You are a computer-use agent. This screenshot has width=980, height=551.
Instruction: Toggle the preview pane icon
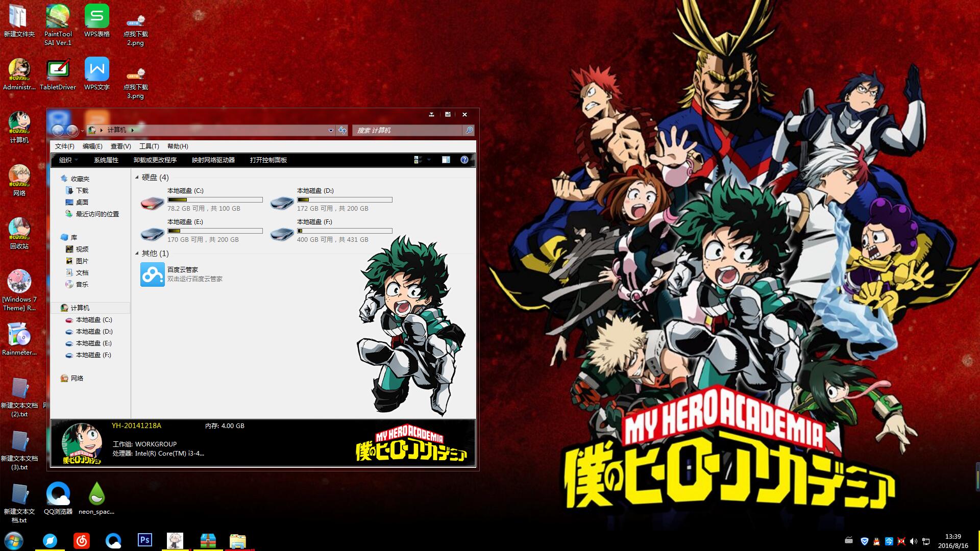tap(446, 160)
